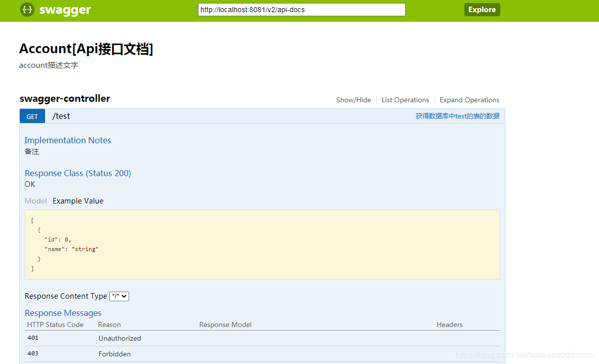
Task: Click the 403 status code cell
Action: (33, 353)
